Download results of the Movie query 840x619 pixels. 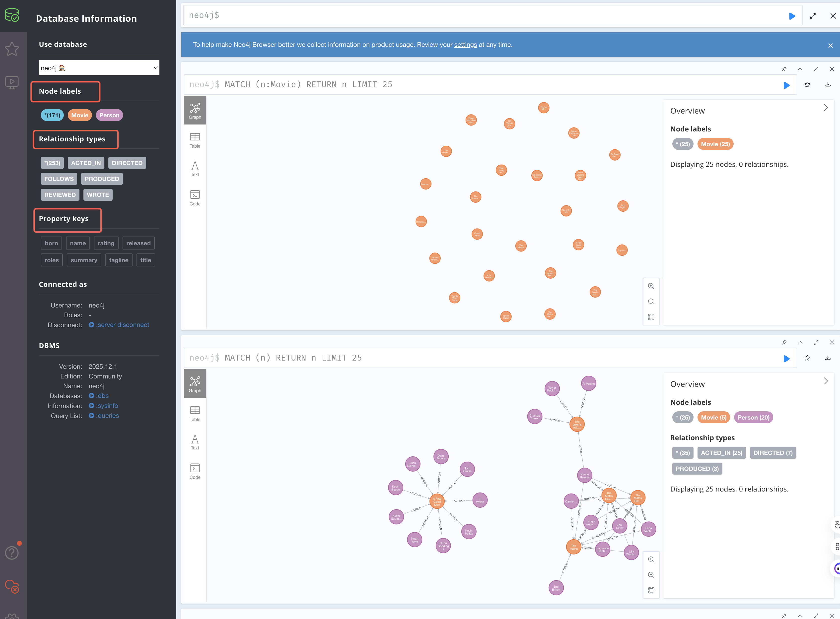tap(828, 85)
